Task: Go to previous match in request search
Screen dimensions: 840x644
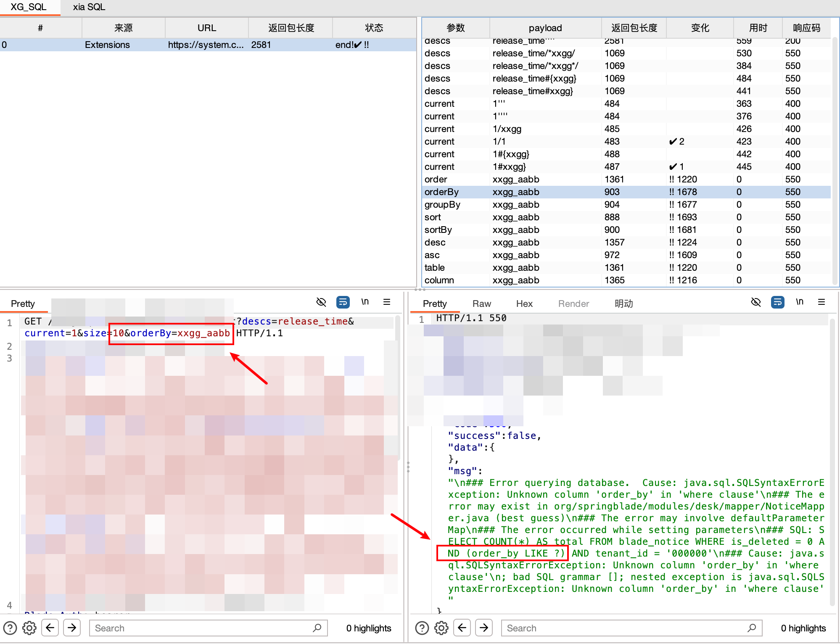Action: coord(50,628)
